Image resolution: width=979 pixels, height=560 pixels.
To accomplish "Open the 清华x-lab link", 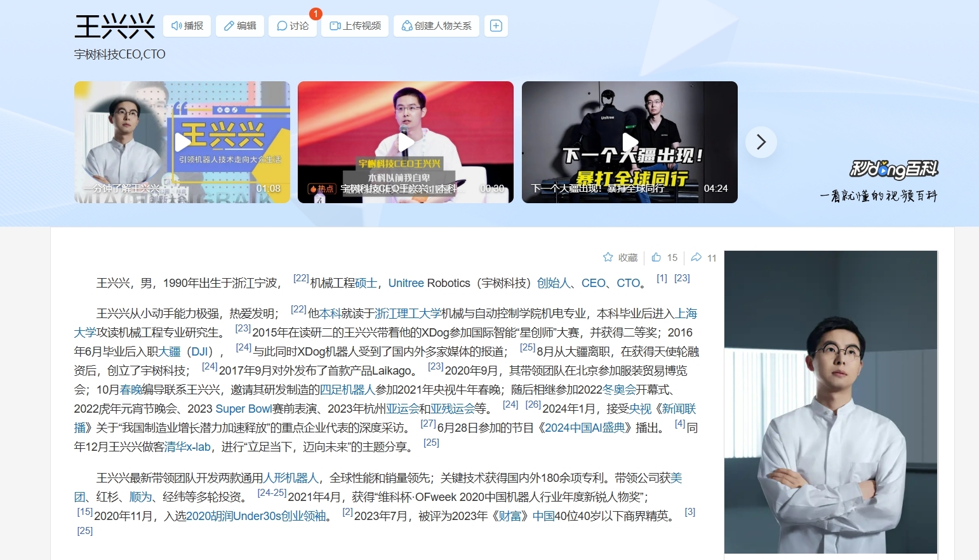I will tap(187, 447).
